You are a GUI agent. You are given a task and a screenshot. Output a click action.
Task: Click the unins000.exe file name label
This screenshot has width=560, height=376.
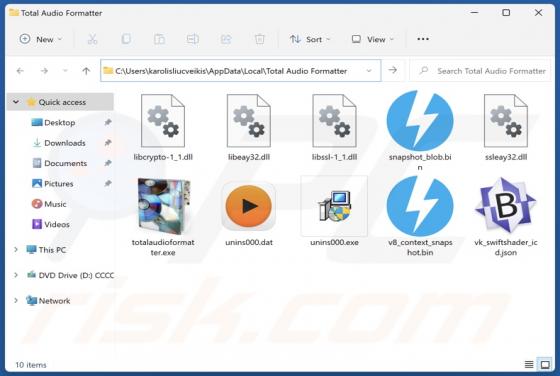(334, 242)
